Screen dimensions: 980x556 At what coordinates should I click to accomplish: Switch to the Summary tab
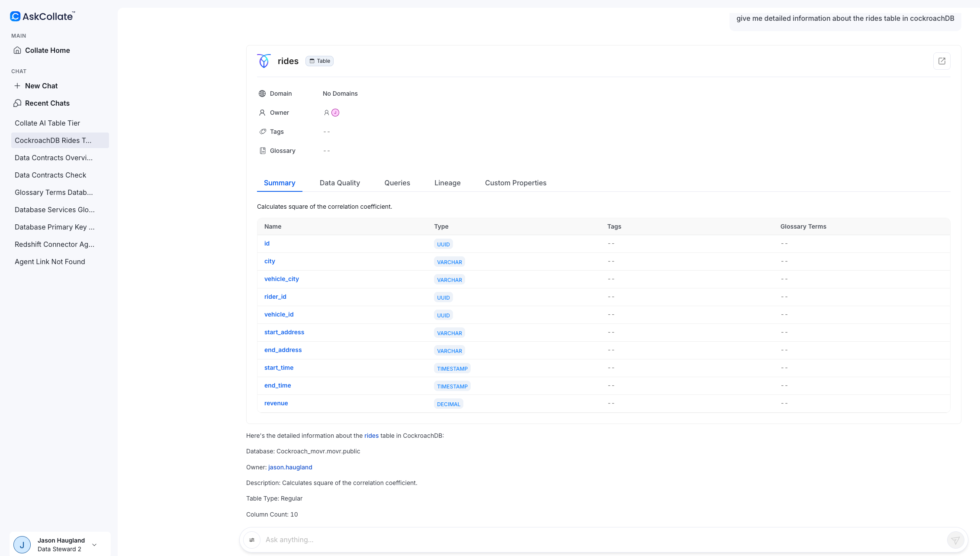coord(280,183)
